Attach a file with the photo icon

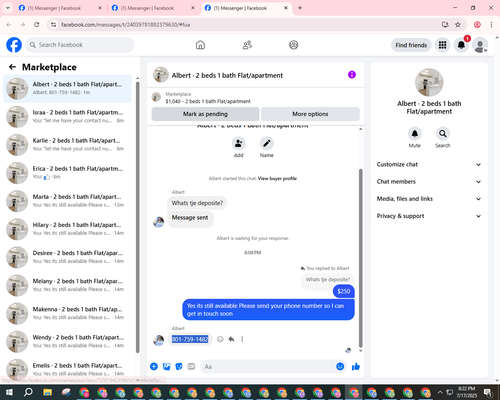(x=166, y=367)
